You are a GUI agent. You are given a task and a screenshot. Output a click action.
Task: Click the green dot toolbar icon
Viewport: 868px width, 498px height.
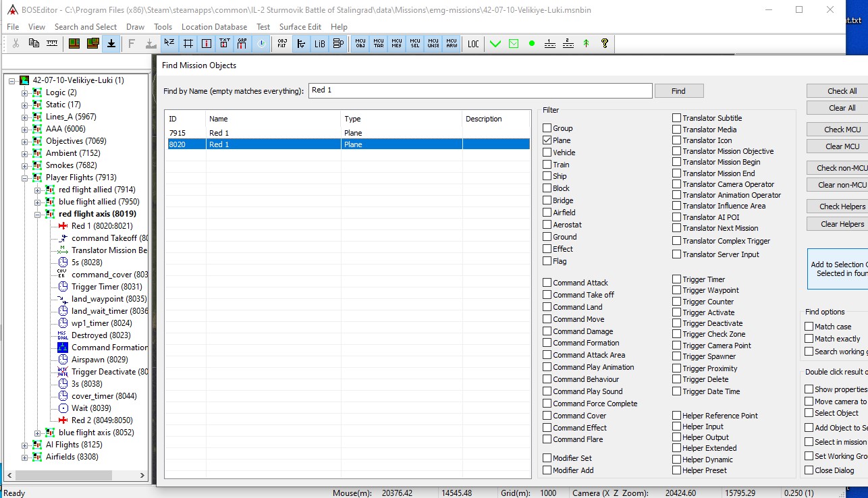(x=532, y=43)
